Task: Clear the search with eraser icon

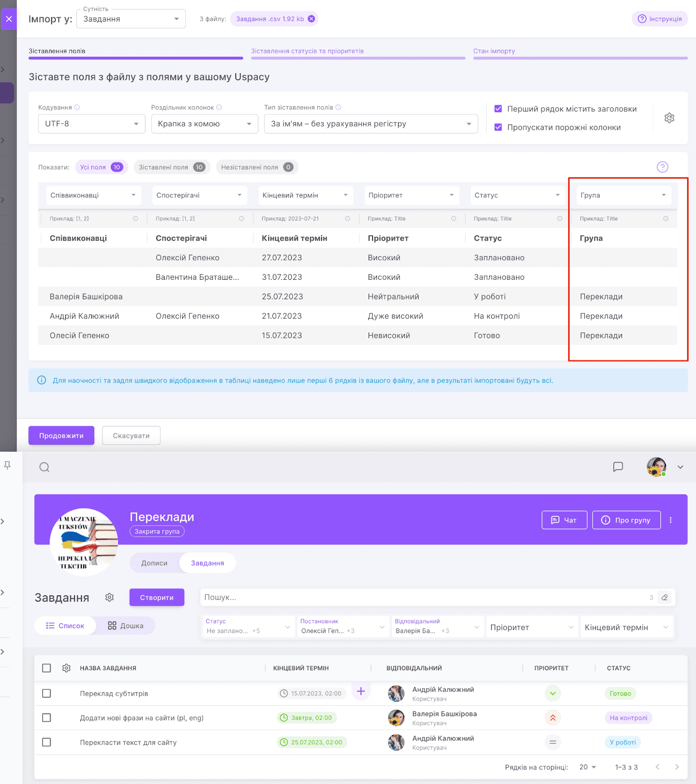Action: (665, 597)
